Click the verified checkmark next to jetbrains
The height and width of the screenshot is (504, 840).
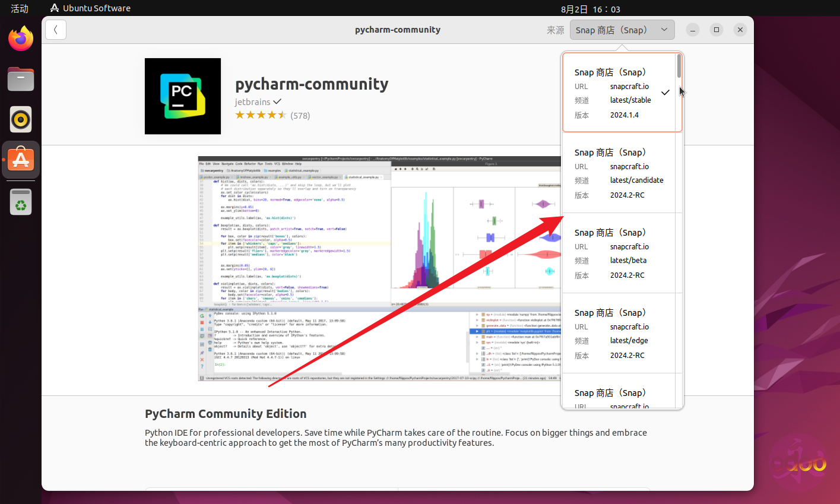pyautogui.click(x=277, y=102)
